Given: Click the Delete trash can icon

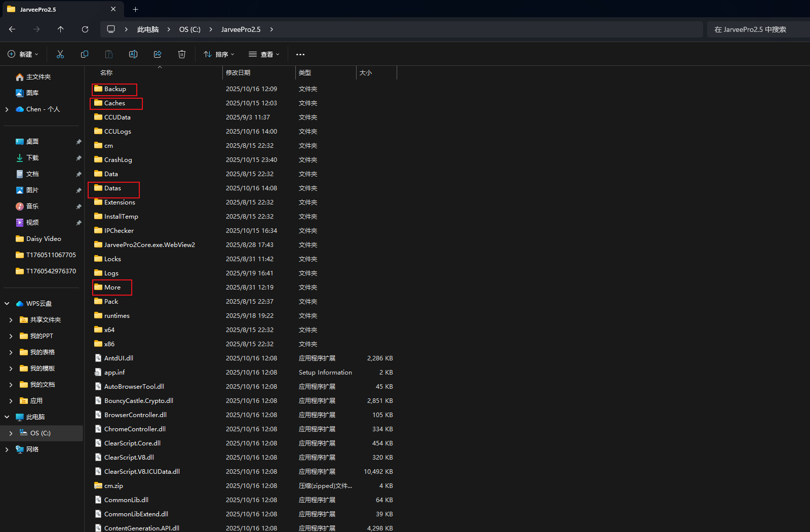Looking at the screenshot, I should pos(182,54).
